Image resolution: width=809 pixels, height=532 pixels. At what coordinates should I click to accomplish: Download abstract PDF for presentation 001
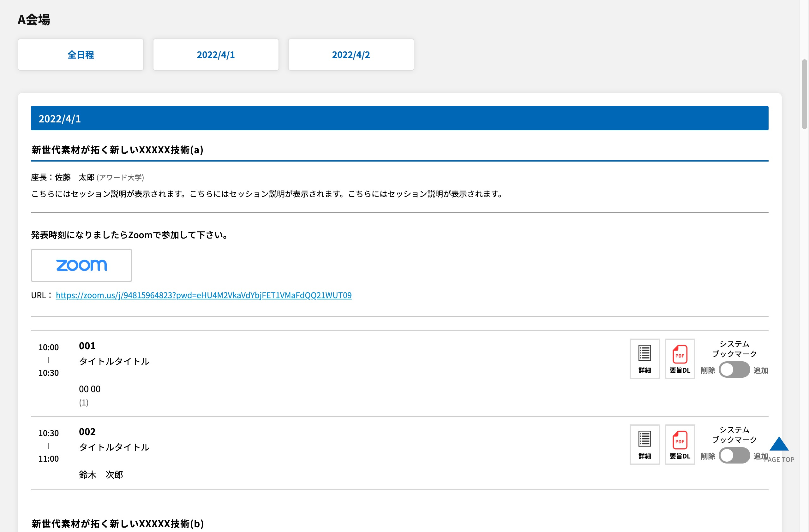680,358
